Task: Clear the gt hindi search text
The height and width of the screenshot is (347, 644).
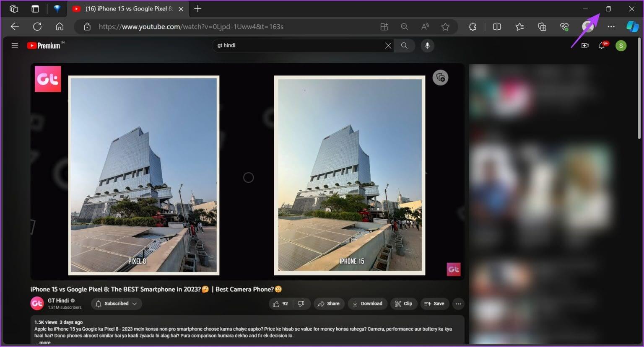Action: tap(388, 46)
